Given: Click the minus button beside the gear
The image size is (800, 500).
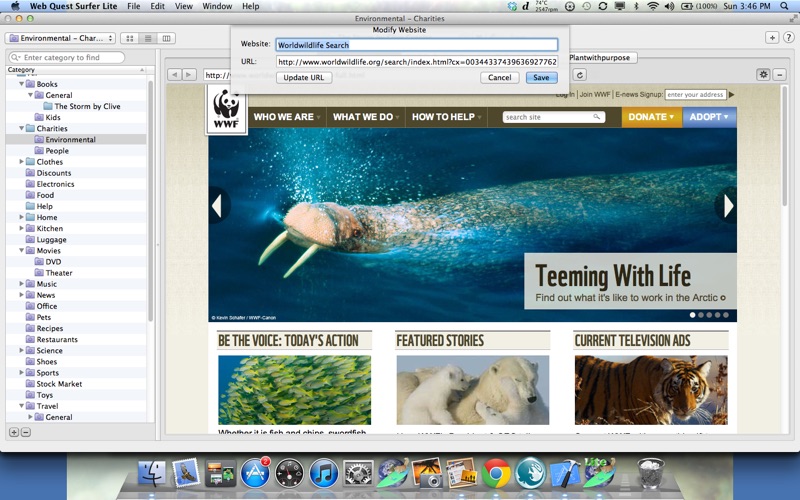Looking at the screenshot, I should coord(780,74).
